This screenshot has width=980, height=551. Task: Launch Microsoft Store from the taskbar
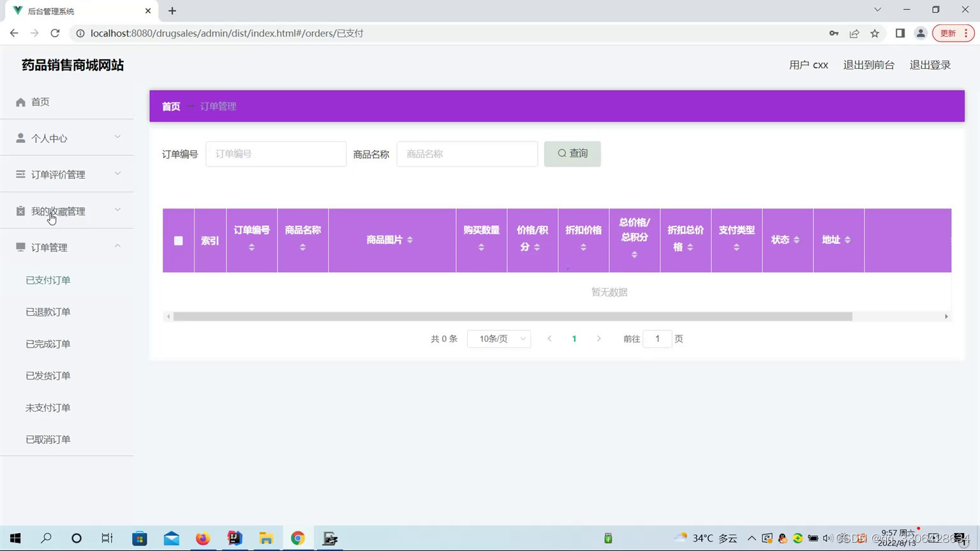click(140, 538)
